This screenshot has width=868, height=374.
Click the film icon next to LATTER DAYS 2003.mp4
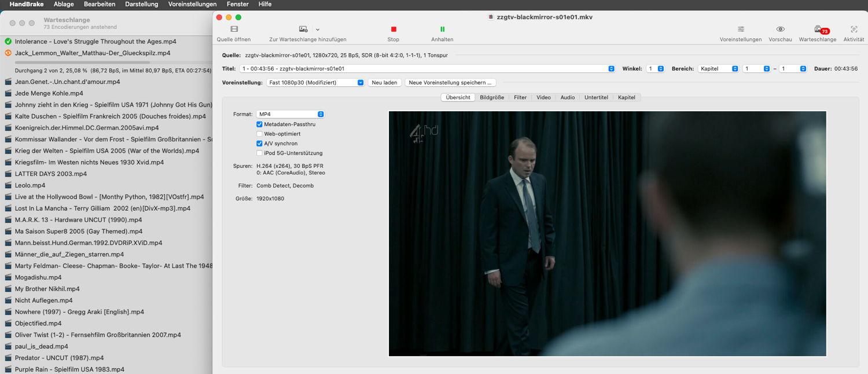click(8, 174)
